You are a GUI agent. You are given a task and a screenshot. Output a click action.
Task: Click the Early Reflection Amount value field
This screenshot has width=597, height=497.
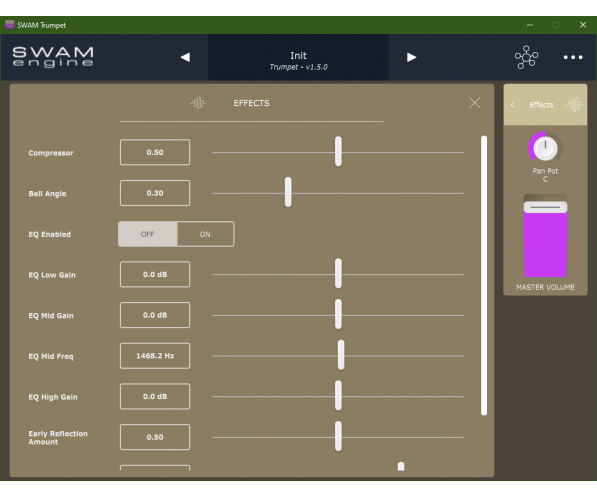(155, 437)
